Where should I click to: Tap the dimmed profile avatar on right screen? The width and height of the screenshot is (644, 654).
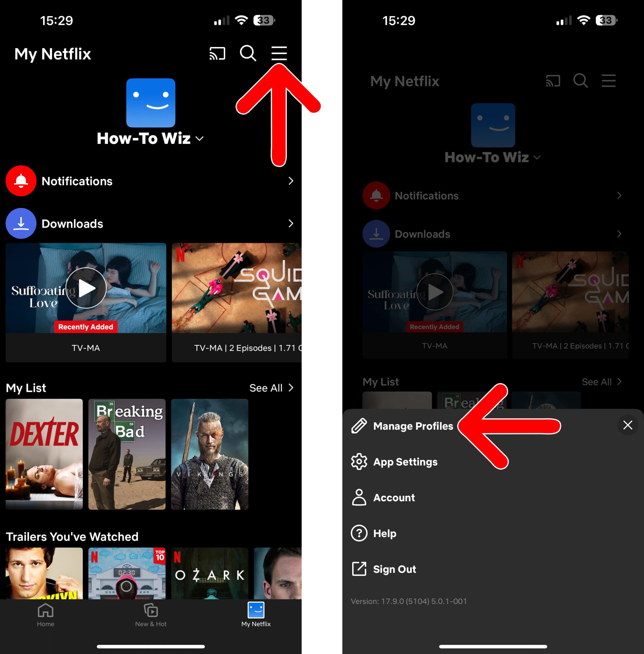[x=493, y=125]
